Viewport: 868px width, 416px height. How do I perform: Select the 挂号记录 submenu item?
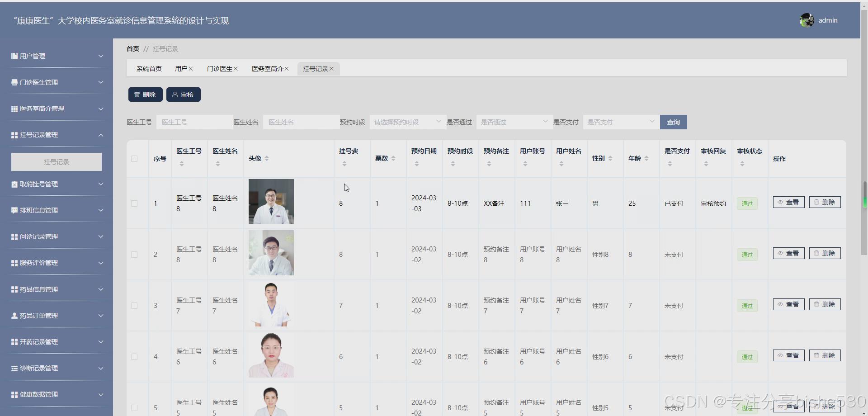click(57, 162)
